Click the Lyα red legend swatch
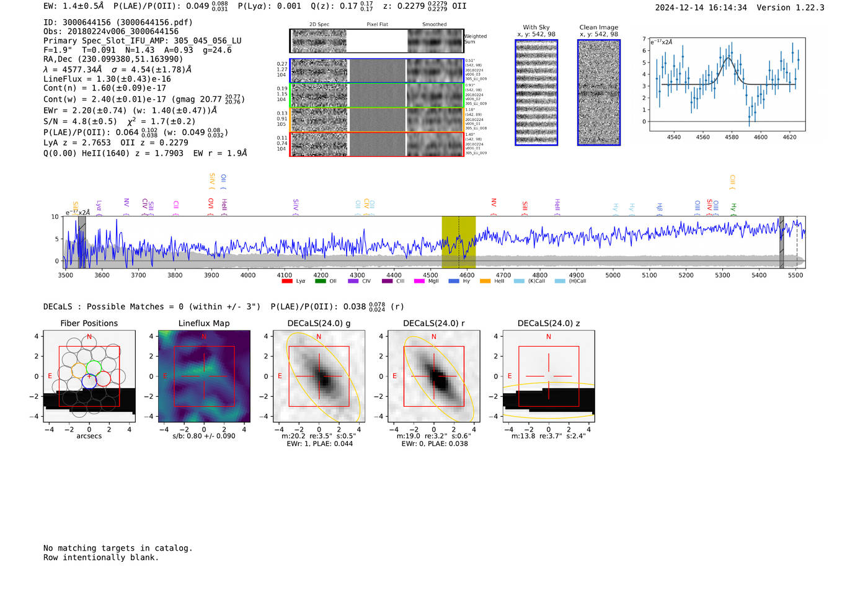 click(286, 281)
